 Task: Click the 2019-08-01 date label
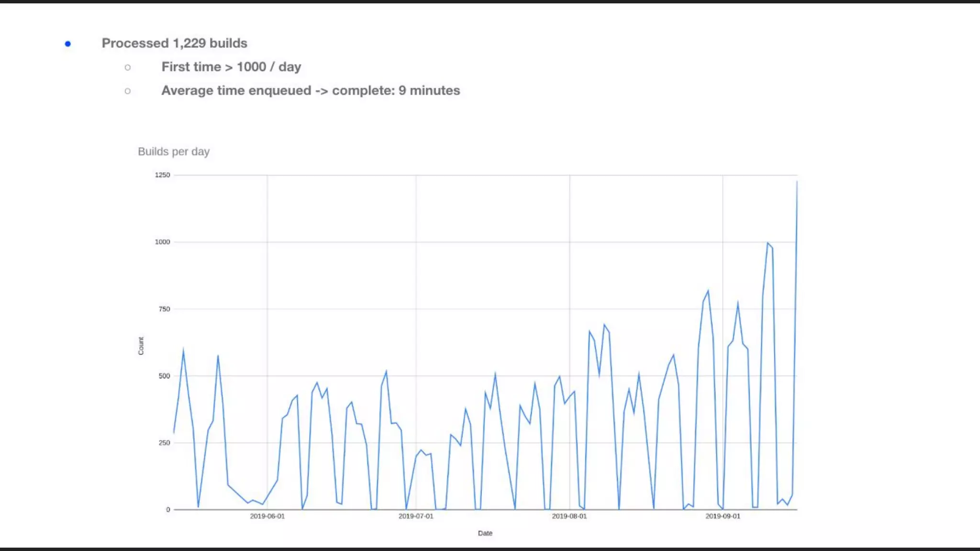click(x=569, y=517)
